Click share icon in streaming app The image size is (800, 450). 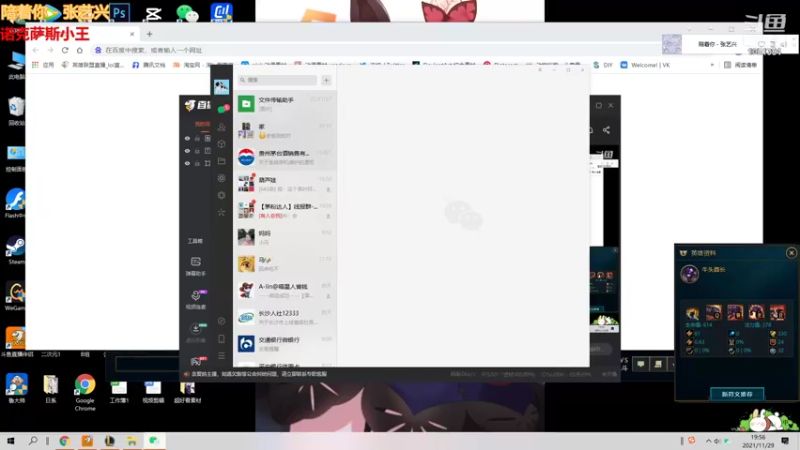coord(606,130)
